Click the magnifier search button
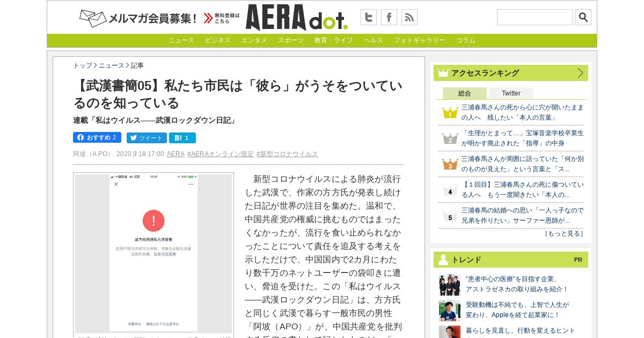 click(583, 17)
